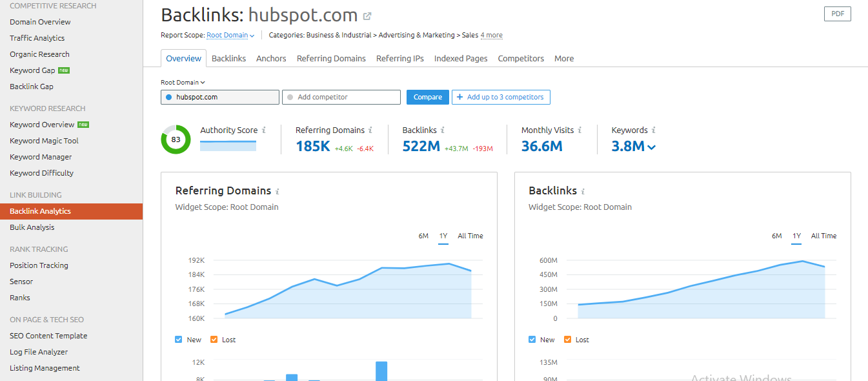Viewport: 868px width, 381px height.
Task: Click Authority Score 83 donut chart
Action: (176, 139)
